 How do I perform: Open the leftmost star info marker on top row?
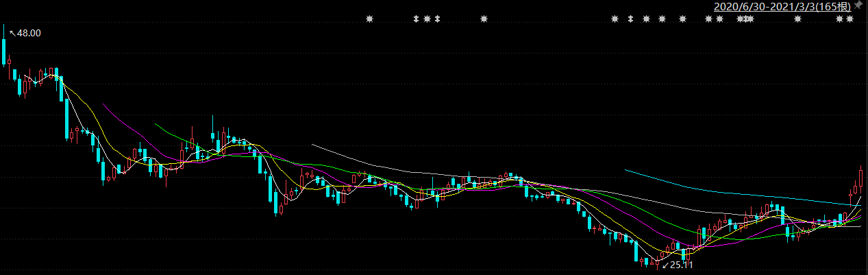(x=371, y=19)
